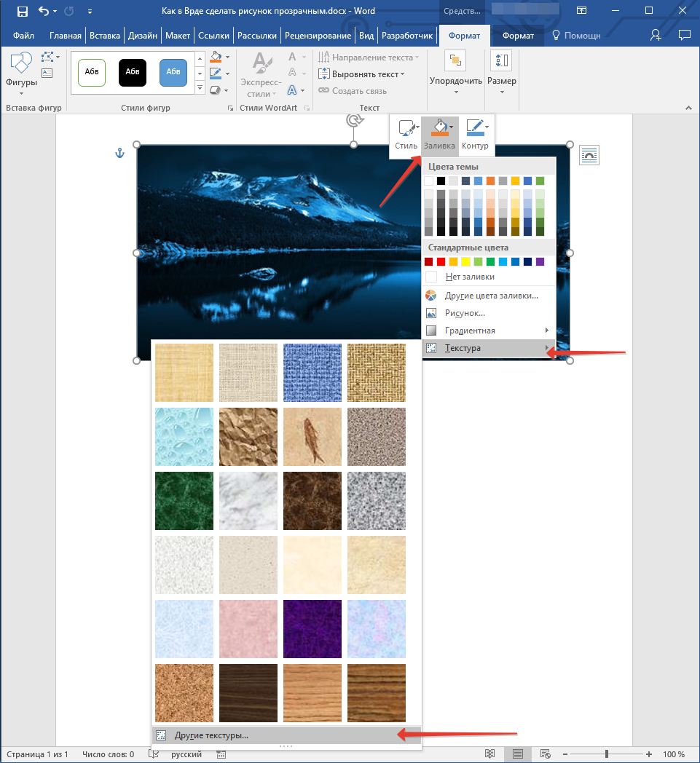Open the Insert (Вставка) ribbon tab
This screenshot has width=700, height=763.
click(106, 36)
